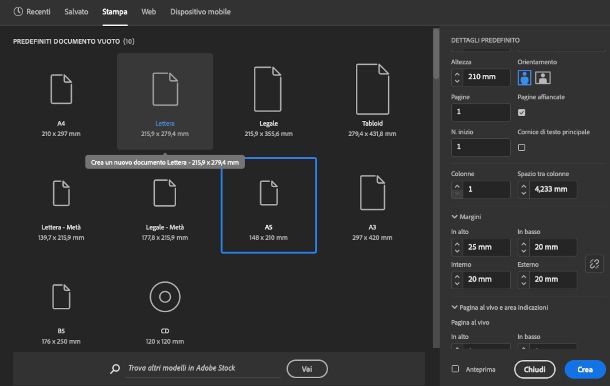
Task: Click the Adobe Stock search magnifier icon
Action: (115, 368)
